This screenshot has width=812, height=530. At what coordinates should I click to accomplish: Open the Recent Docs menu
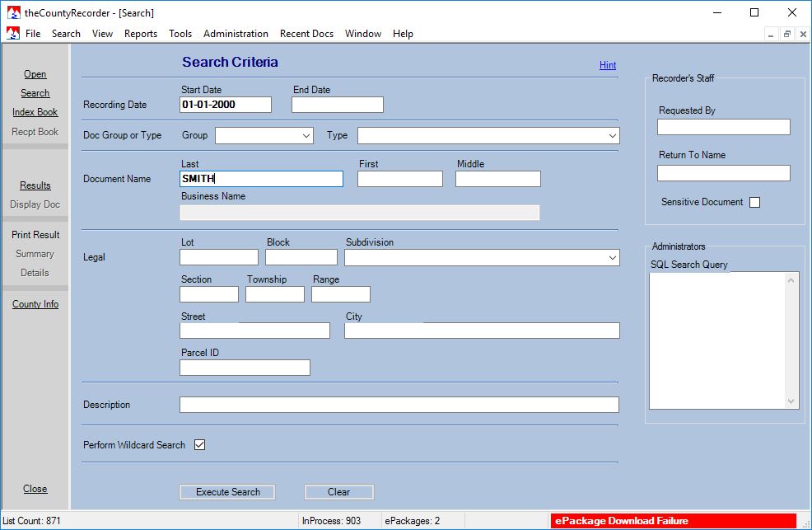306,34
